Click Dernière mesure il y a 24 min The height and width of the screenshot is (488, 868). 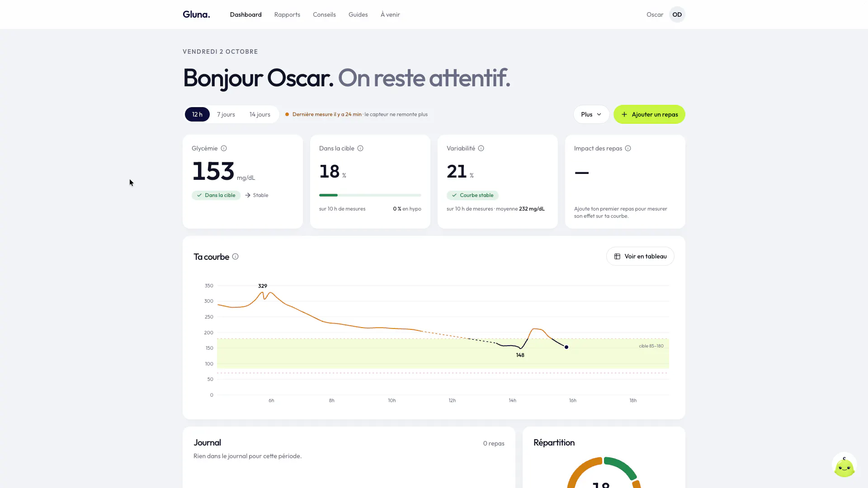pos(327,114)
